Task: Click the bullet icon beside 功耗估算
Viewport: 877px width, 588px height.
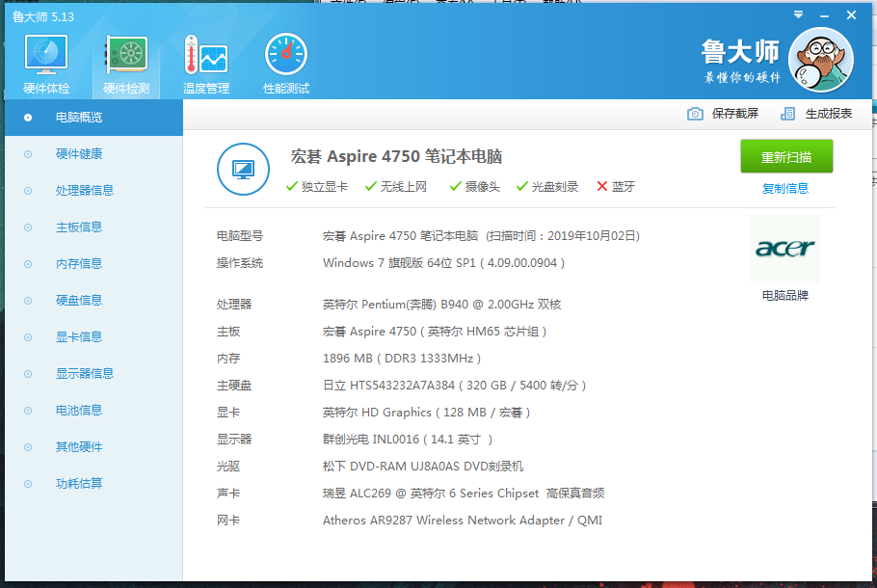Action: click(x=28, y=484)
